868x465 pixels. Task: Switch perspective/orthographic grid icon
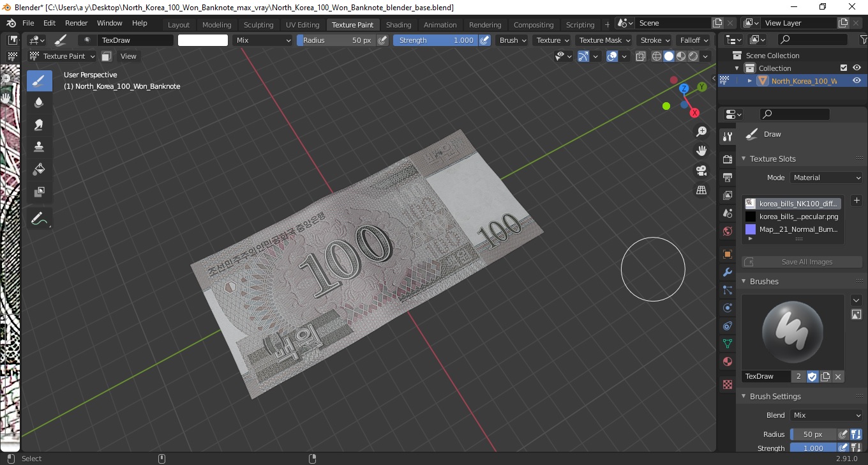(701, 190)
